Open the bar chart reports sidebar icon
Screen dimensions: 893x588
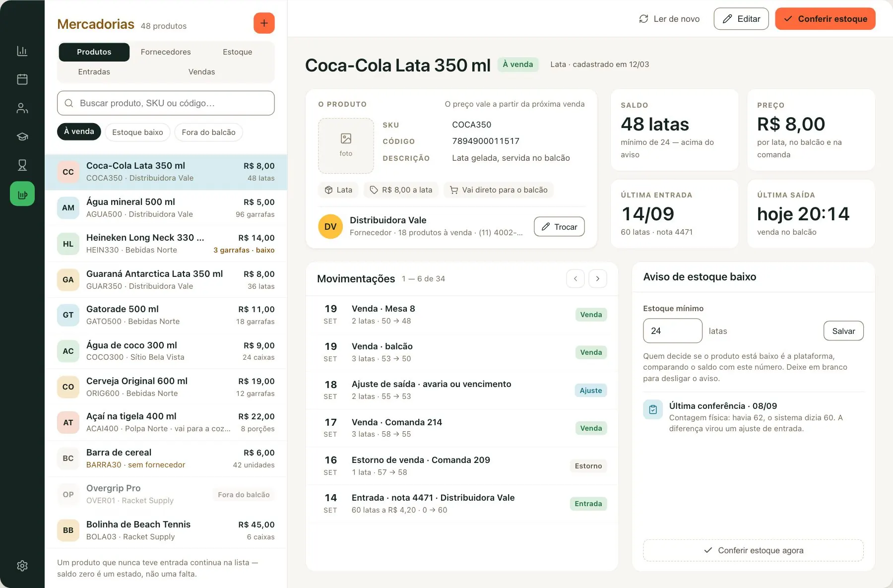point(22,51)
